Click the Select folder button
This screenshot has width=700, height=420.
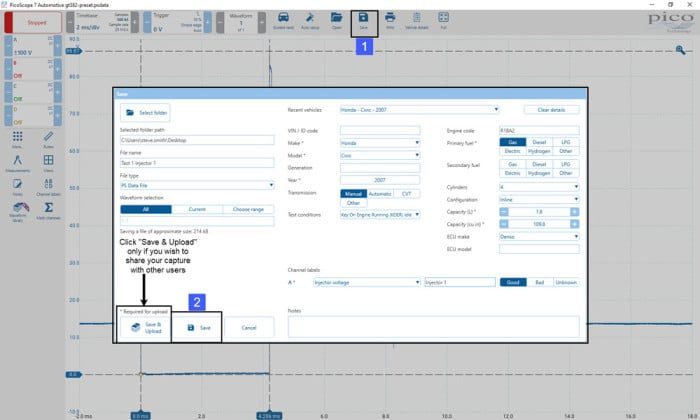pyautogui.click(x=145, y=113)
